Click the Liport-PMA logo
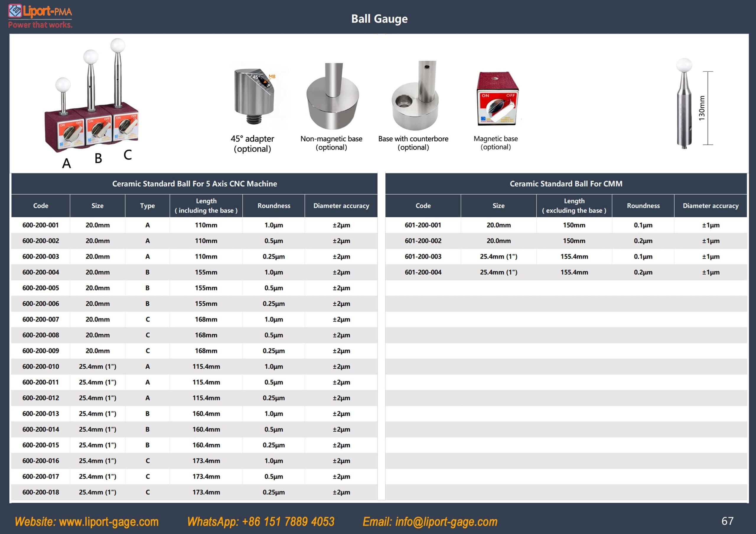The height and width of the screenshot is (534, 756). point(40,16)
